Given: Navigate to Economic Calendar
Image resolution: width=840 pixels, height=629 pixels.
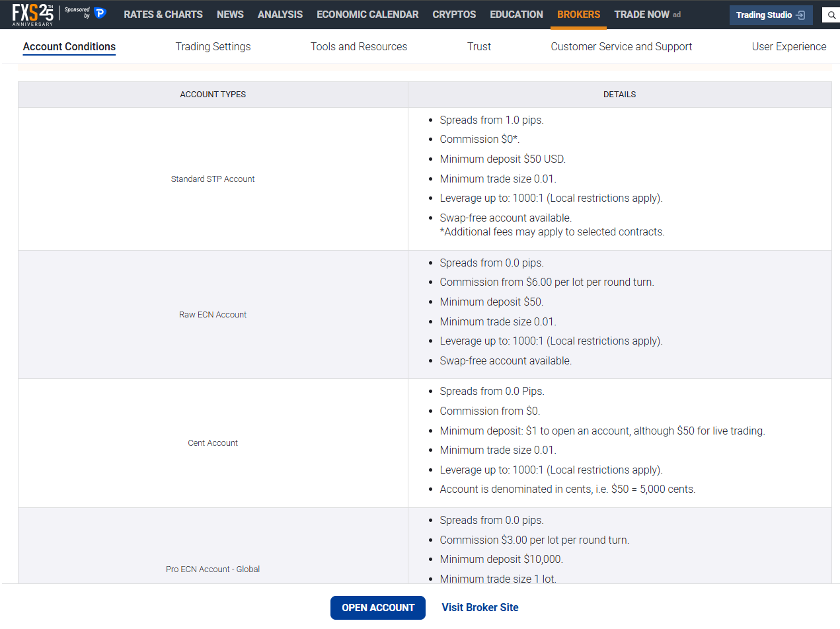Looking at the screenshot, I should click(367, 15).
